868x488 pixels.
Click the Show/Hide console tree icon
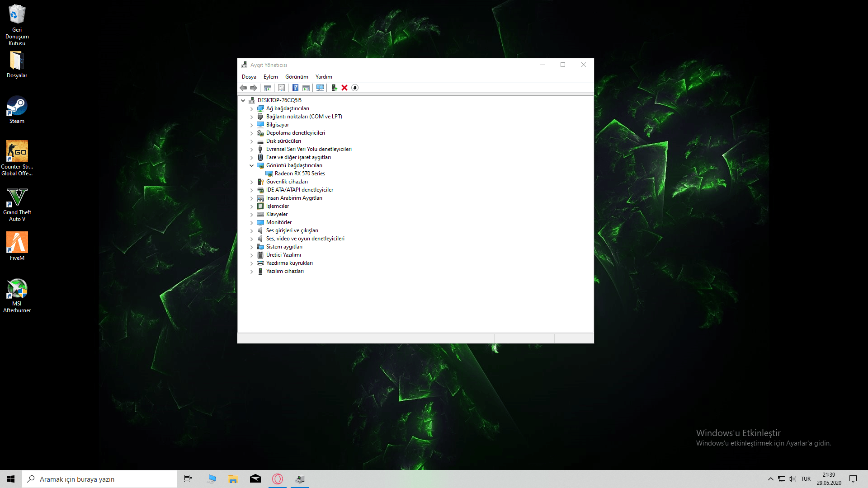tap(268, 88)
